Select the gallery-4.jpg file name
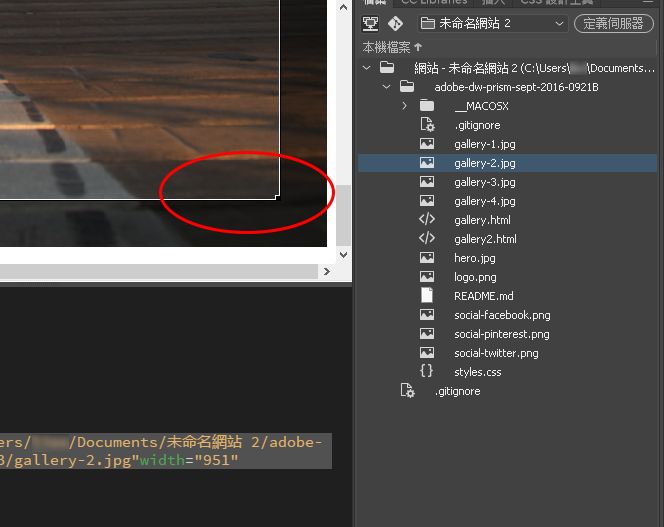Image resolution: width=664 pixels, height=527 pixels. pyautogui.click(x=485, y=201)
